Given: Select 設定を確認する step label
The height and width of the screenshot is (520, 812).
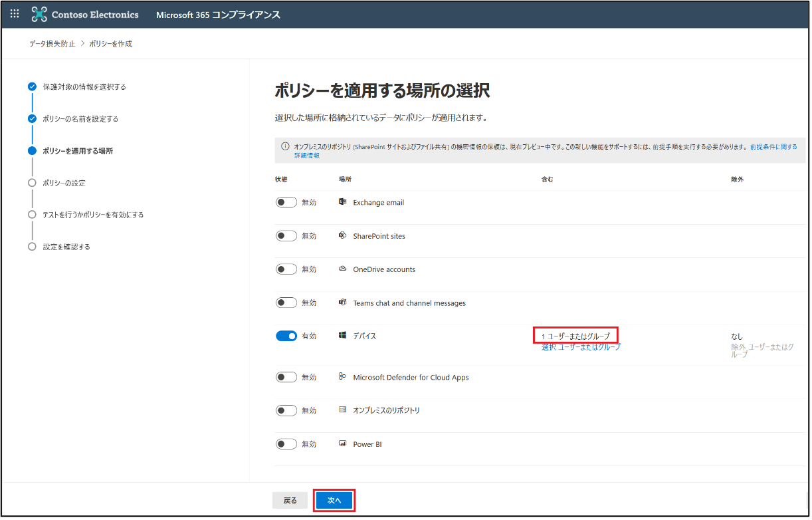Looking at the screenshot, I should [66, 247].
